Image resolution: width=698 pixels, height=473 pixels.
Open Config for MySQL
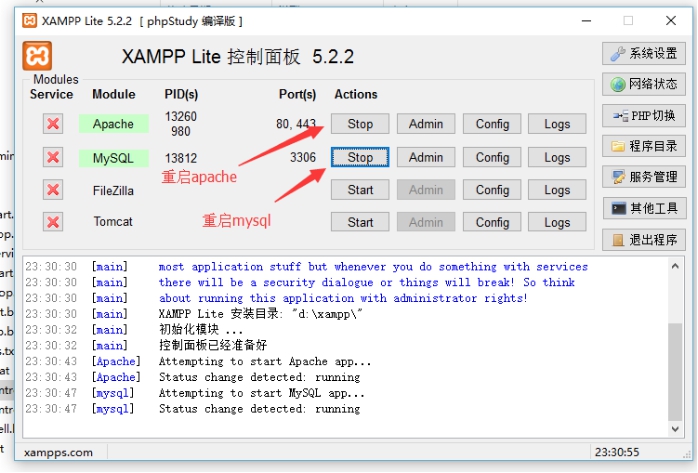pyautogui.click(x=492, y=157)
